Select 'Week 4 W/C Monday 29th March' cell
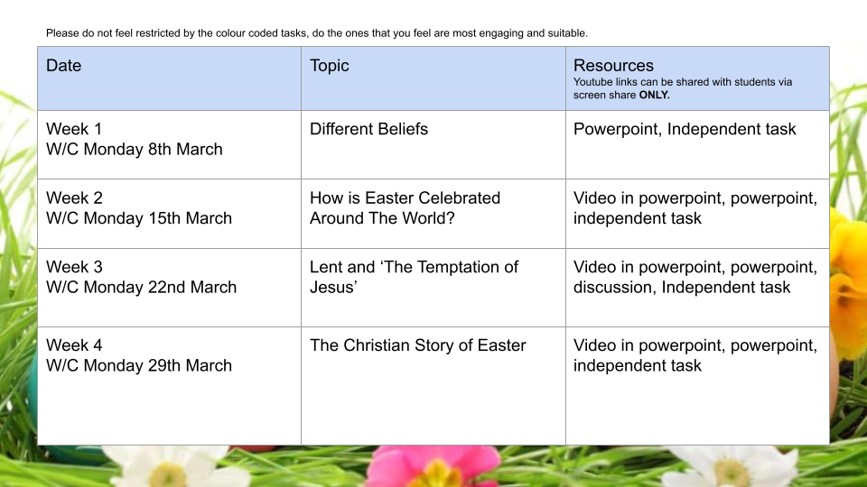Screen dimensions: 867x487 [169, 386]
